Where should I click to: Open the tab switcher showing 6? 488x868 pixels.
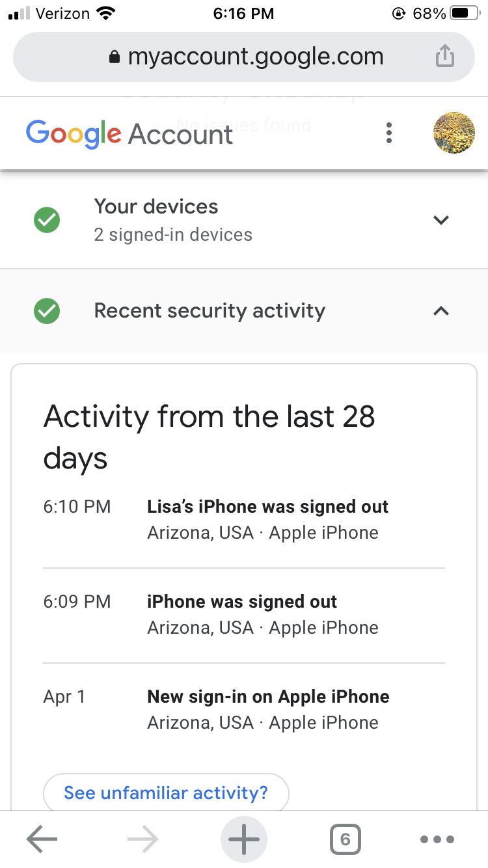345,839
